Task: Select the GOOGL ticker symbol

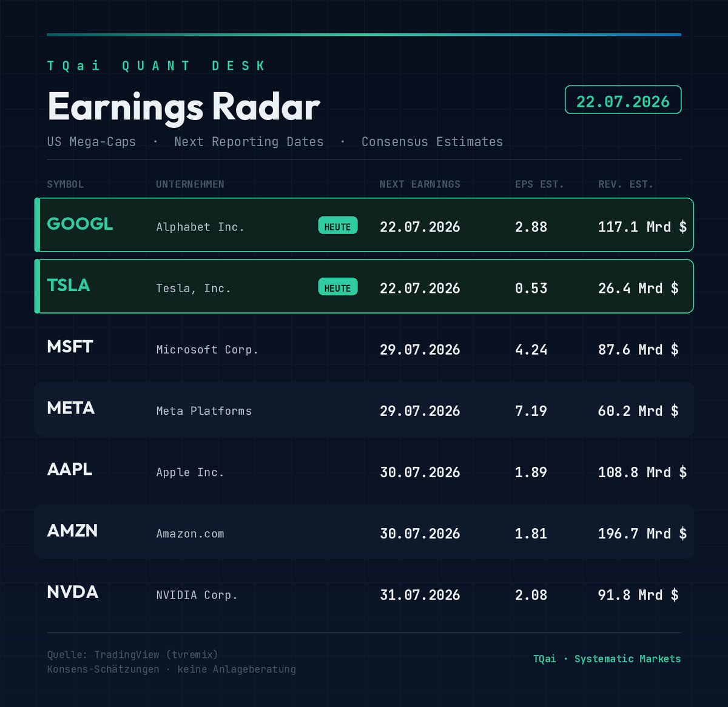Action: [80, 224]
